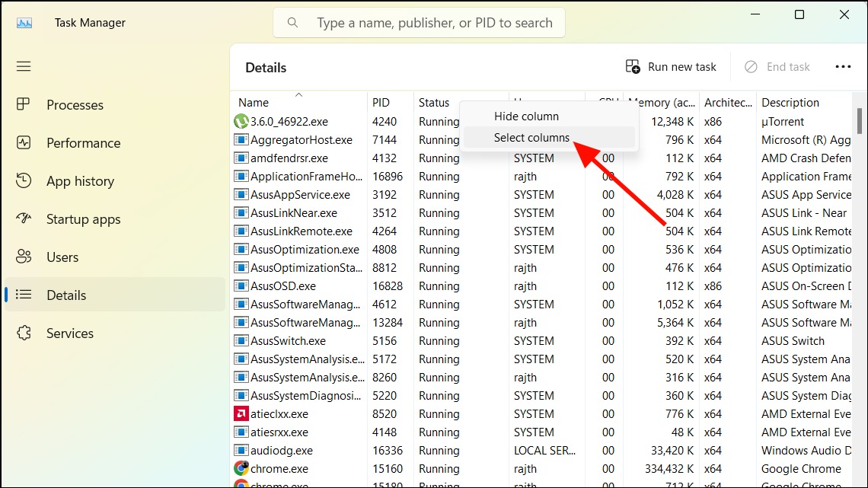Select the AsusSystemDiagnosi... process name
The width and height of the screenshot is (868, 488).
[305, 396]
